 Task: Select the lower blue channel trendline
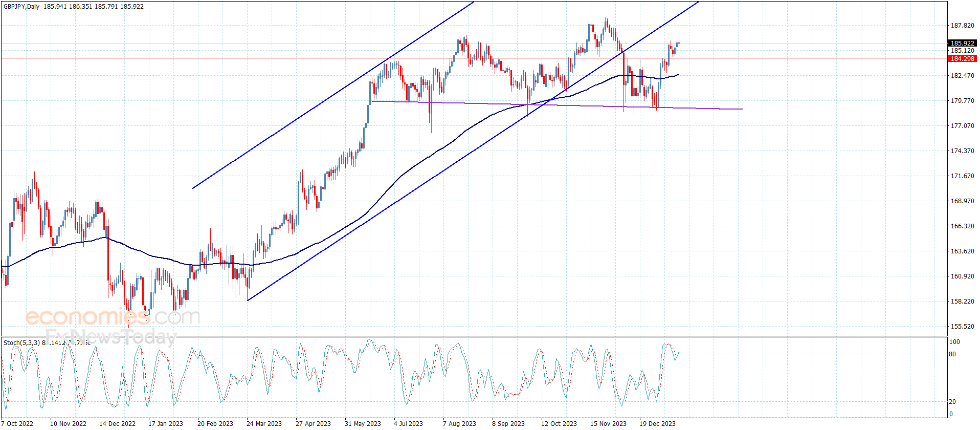coord(473,151)
